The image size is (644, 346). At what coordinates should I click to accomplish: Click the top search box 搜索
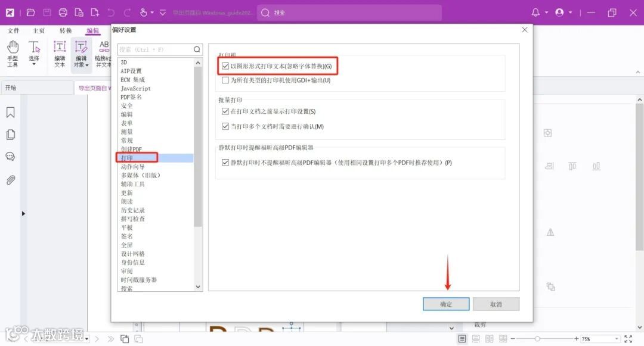(x=349, y=13)
